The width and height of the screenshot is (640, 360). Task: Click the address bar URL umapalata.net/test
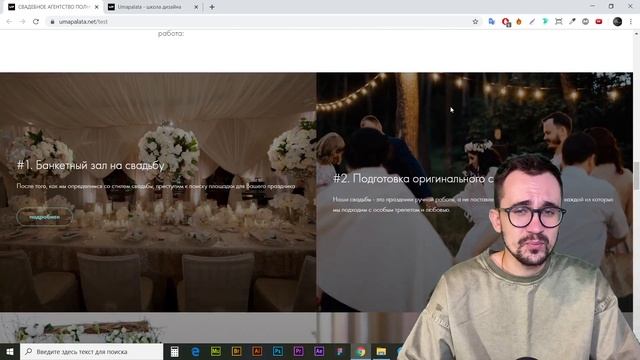[x=83, y=22]
